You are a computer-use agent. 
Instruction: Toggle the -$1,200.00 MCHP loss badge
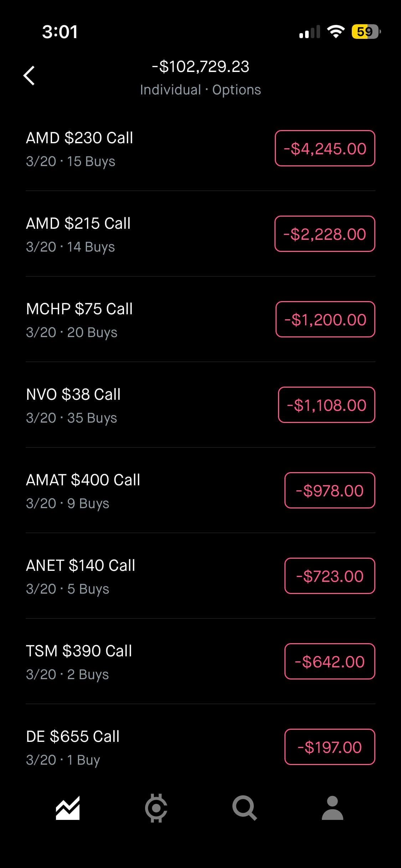[x=325, y=319]
